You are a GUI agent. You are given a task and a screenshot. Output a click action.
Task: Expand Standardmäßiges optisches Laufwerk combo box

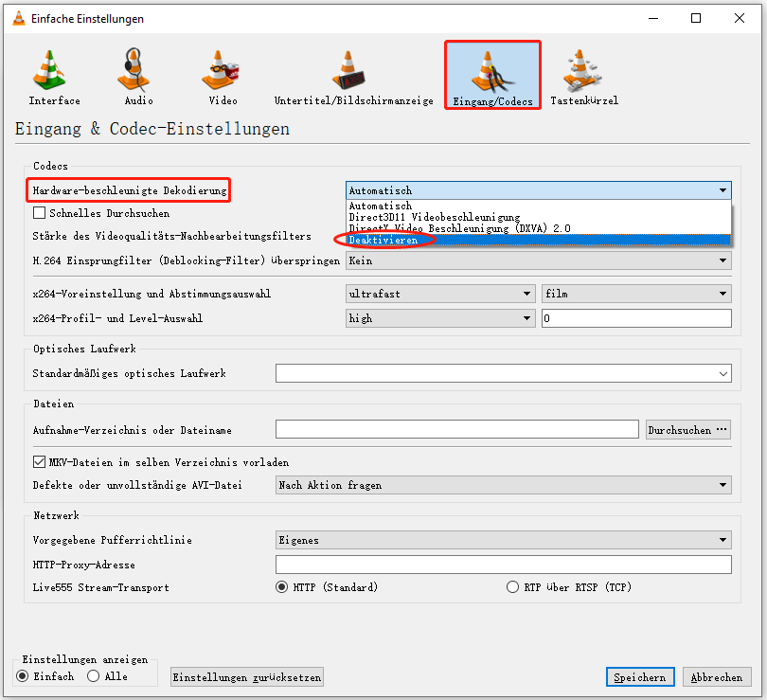pyautogui.click(x=504, y=373)
